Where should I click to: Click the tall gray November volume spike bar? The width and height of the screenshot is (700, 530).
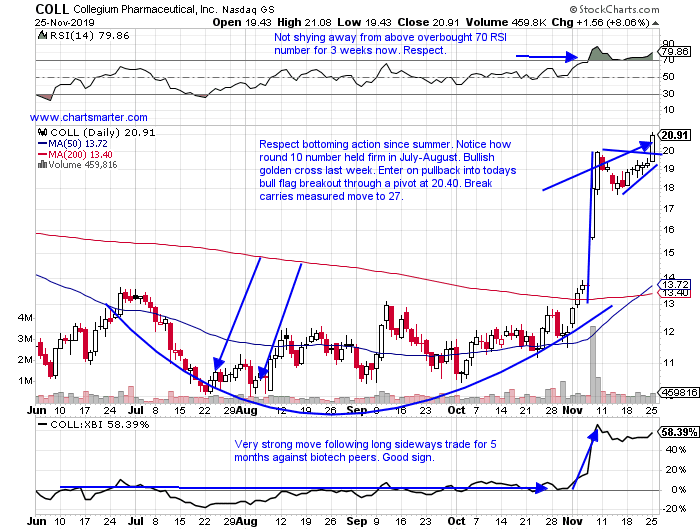592,364
